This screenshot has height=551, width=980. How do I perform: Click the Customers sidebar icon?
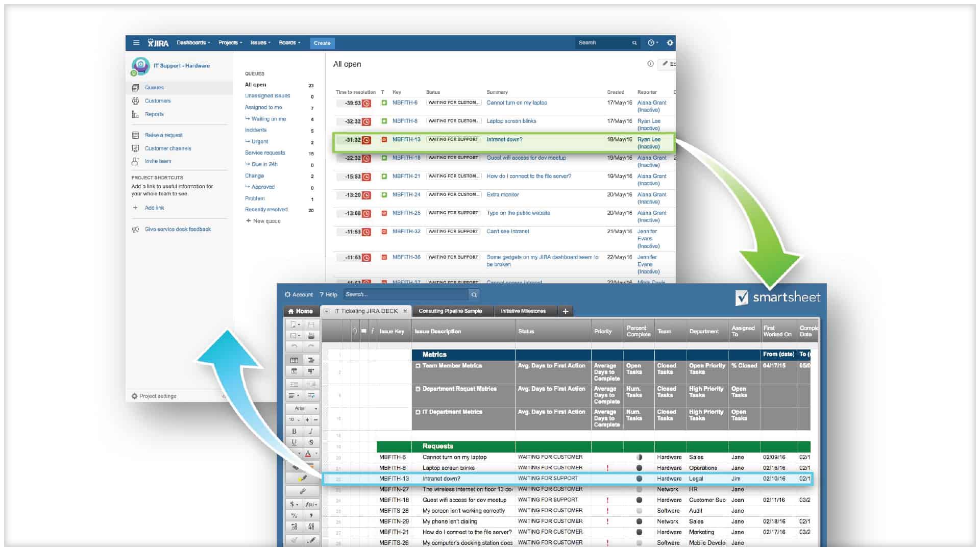135,101
